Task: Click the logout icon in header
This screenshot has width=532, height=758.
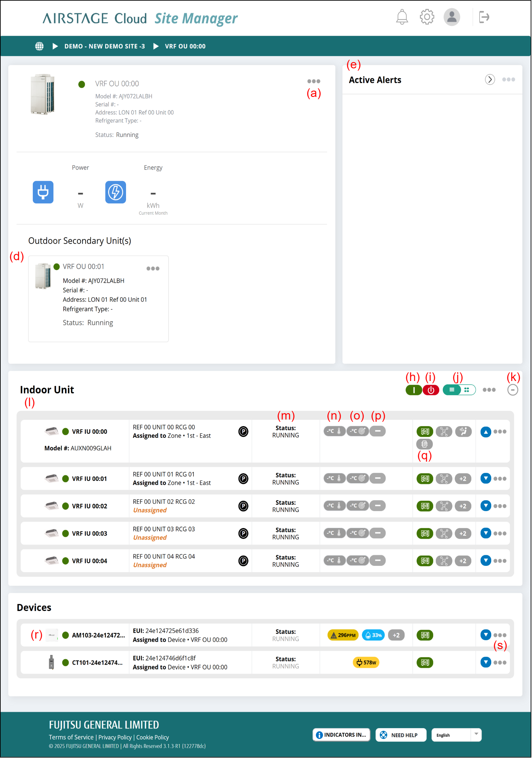Action: pos(484,17)
